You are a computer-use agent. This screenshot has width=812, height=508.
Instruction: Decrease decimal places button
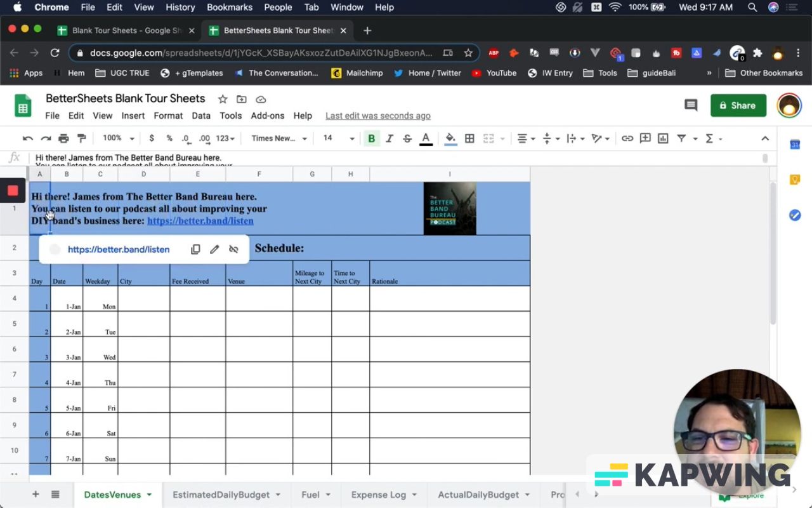pyautogui.click(x=186, y=138)
